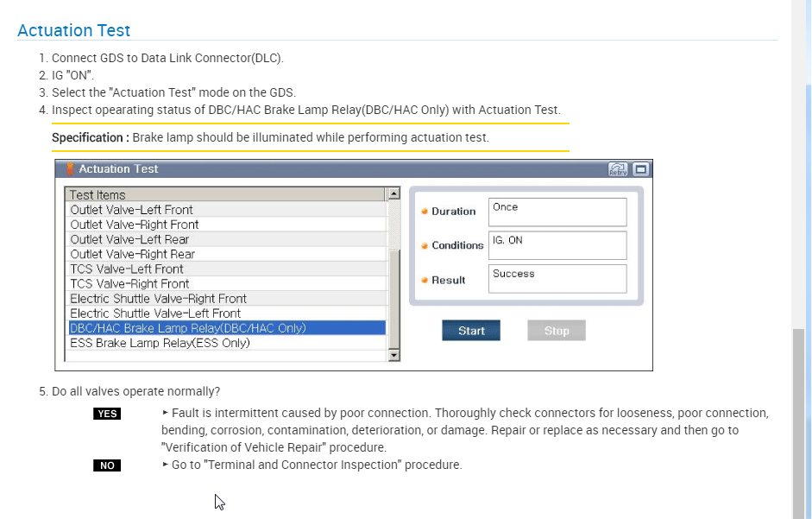Click the grayed Stop button
This screenshot has height=519, width=812.
click(x=557, y=331)
